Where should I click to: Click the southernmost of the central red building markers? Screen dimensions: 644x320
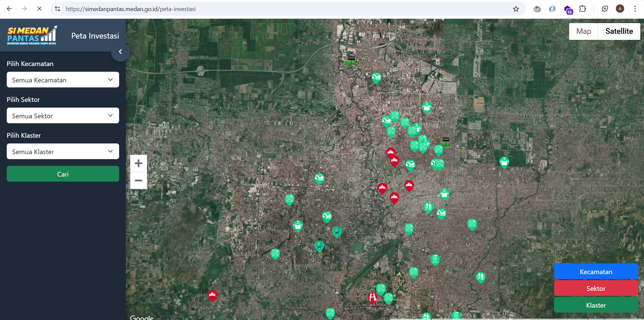[x=394, y=198]
